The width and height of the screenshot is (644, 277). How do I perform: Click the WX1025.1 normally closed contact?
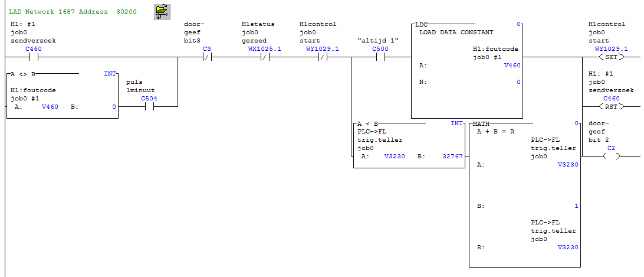click(265, 57)
